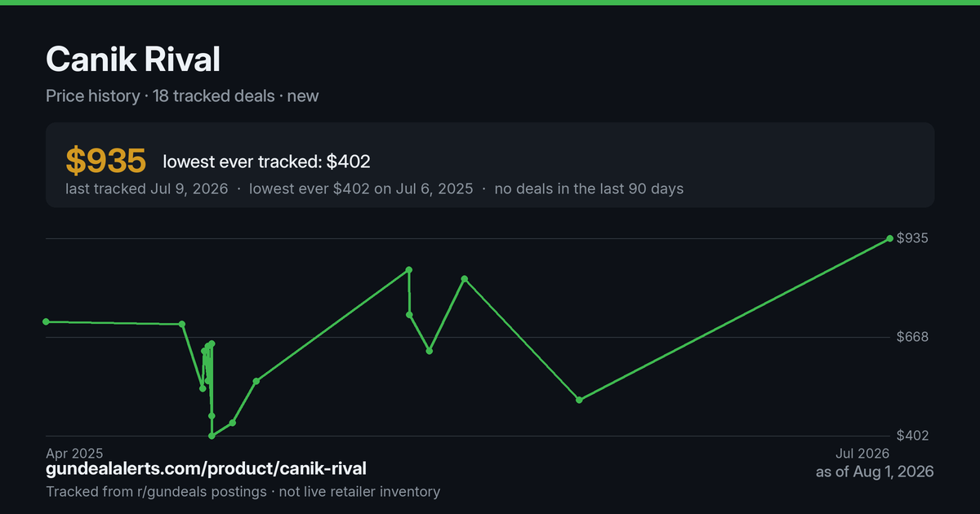Select the 'last tracked Jul 9, 2026' text
980x514 pixels.
pyautogui.click(x=147, y=188)
